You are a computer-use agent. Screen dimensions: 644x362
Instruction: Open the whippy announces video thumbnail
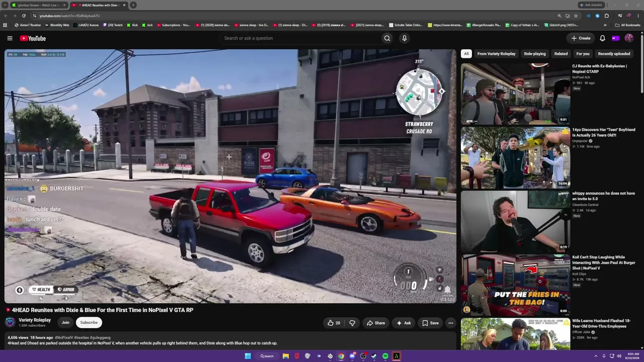(515, 221)
